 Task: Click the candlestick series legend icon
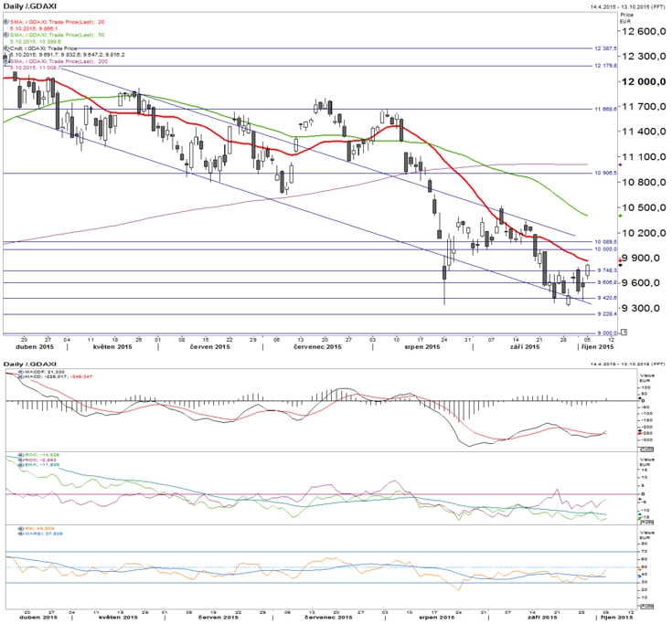[6, 48]
